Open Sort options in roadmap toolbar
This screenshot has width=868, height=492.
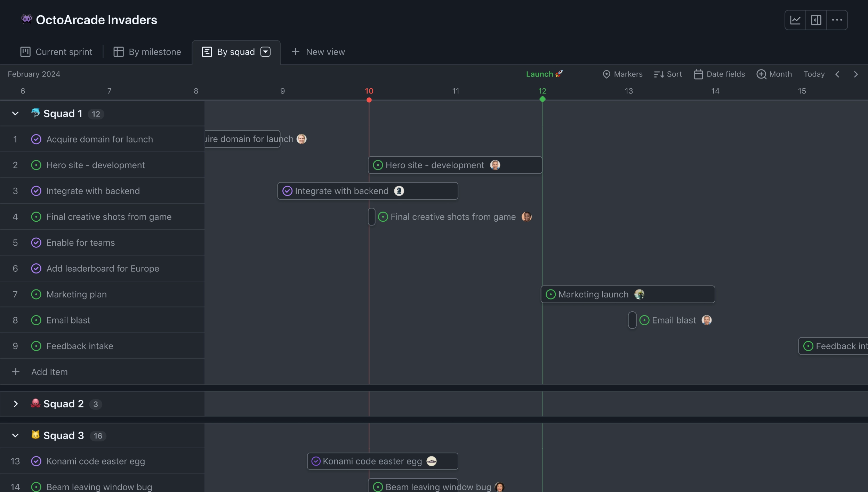[x=668, y=74]
